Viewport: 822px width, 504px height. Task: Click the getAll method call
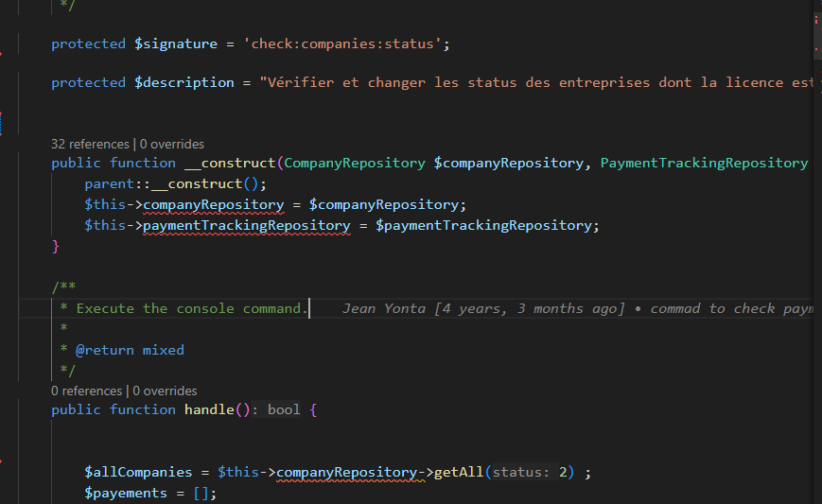pyautogui.click(x=459, y=473)
